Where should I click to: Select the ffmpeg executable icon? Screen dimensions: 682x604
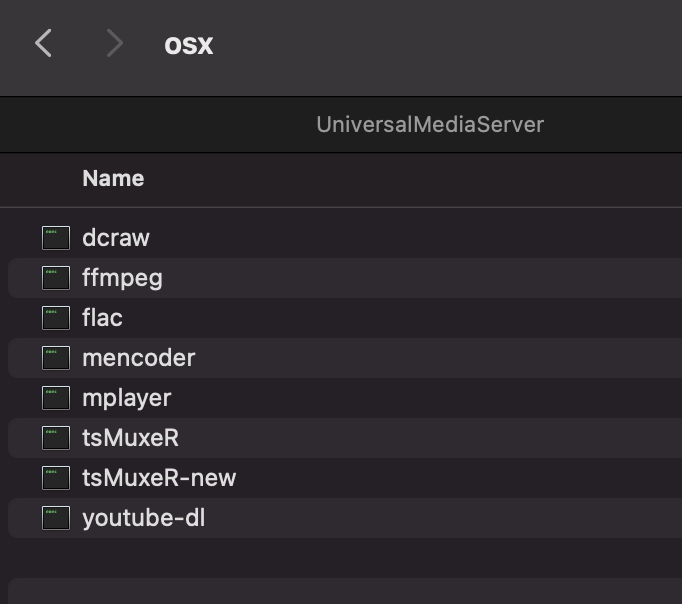tap(56, 278)
